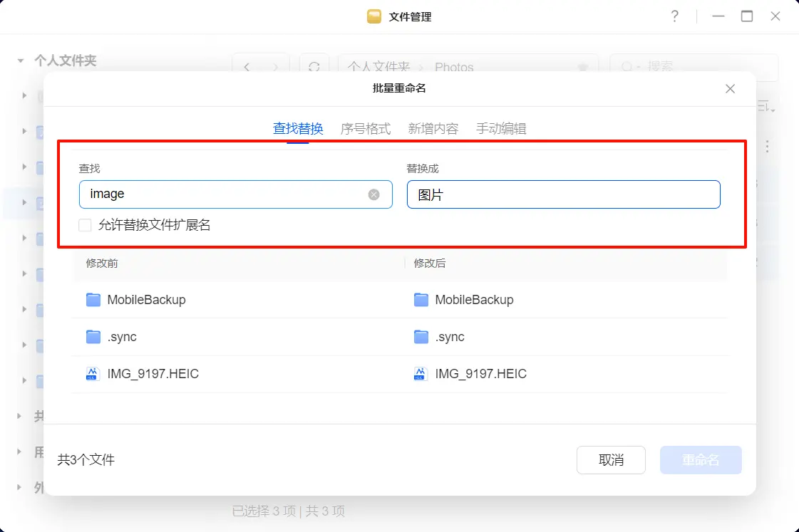
Task: Click IMG_9197.HEIC image icon in 修改后 column
Action: (x=421, y=374)
